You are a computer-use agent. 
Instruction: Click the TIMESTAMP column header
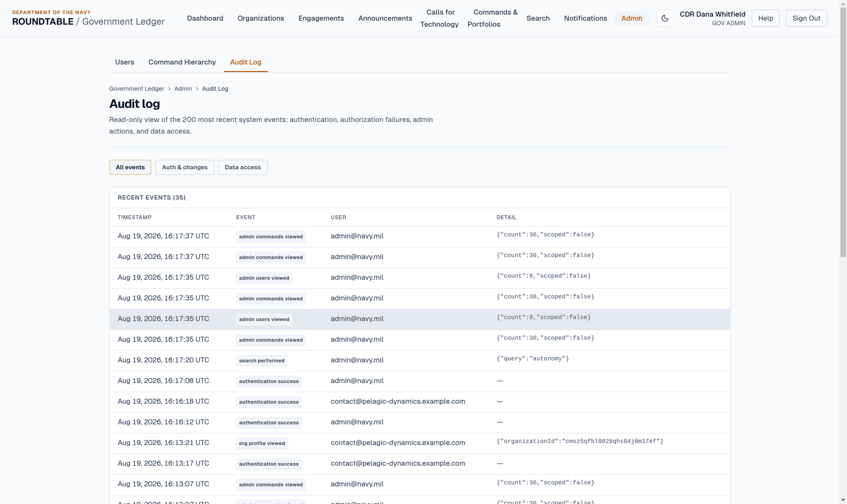(x=135, y=217)
